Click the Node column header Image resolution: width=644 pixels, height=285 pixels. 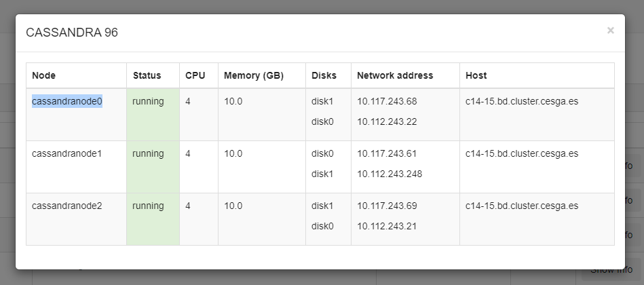coord(43,75)
